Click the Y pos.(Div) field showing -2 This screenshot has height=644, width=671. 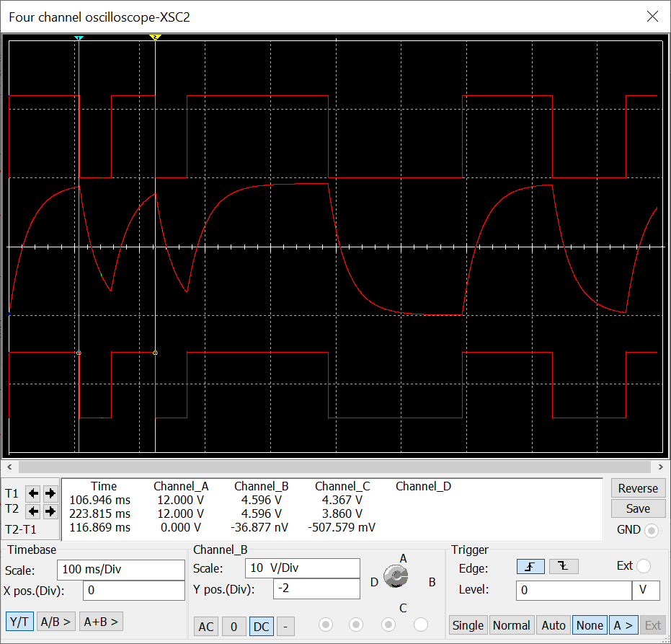coord(316,588)
